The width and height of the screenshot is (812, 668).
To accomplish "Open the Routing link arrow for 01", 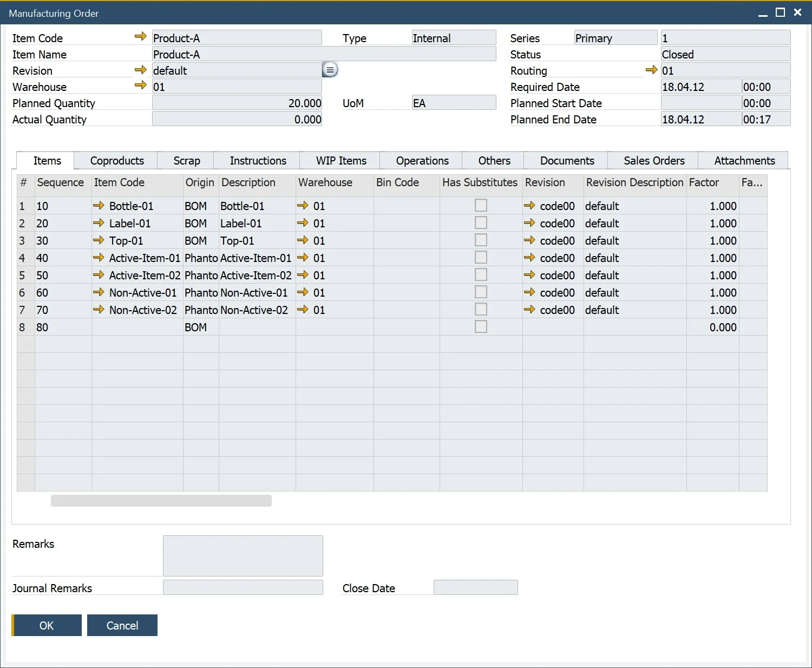I will click(651, 70).
